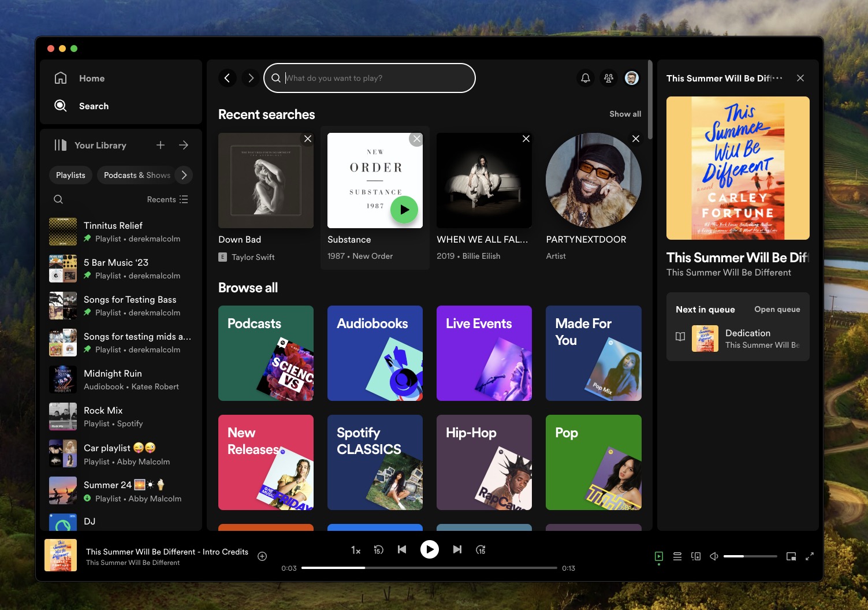Open the Rock Mix playlist

(121, 416)
